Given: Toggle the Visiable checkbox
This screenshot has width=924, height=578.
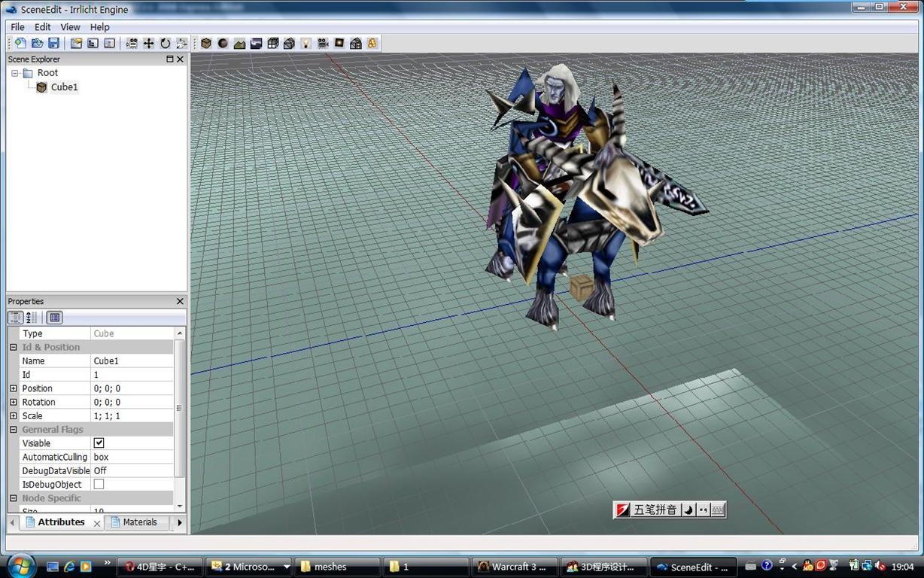Looking at the screenshot, I should 99,443.
